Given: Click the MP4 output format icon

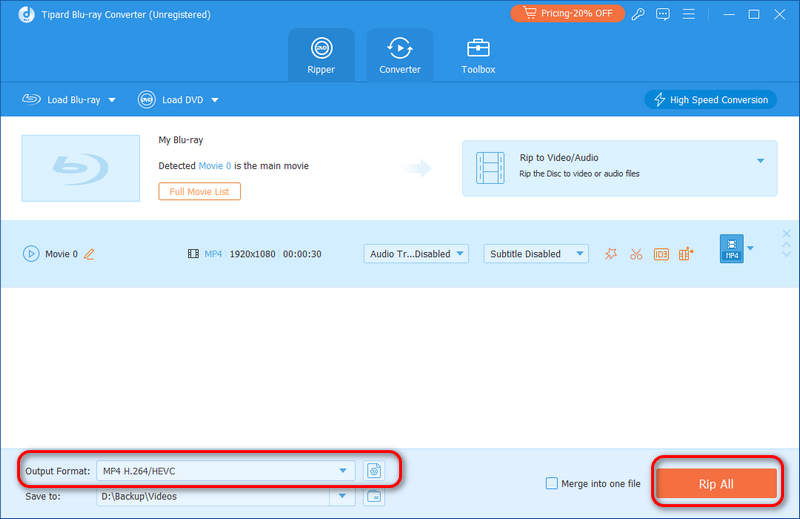Looking at the screenshot, I should point(732,249).
